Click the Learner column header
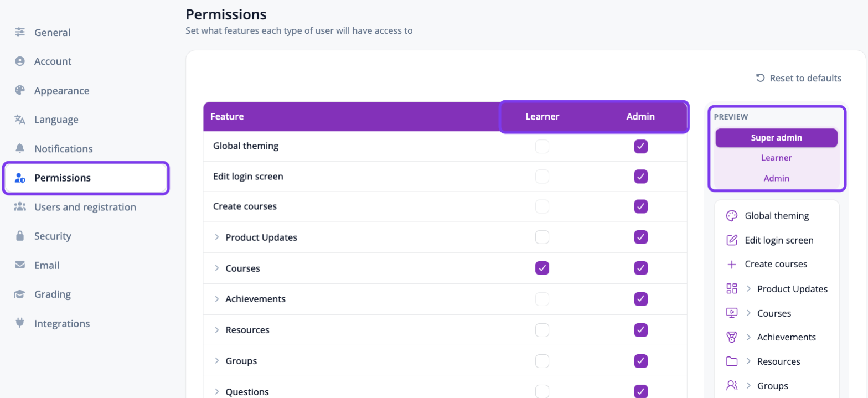This screenshot has width=868, height=398. (542, 117)
